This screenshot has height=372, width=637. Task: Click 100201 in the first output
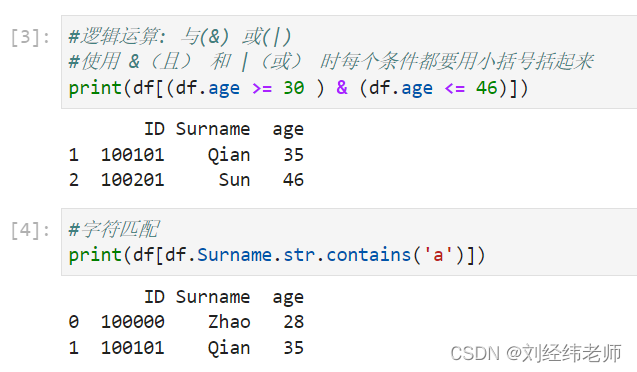(x=132, y=180)
